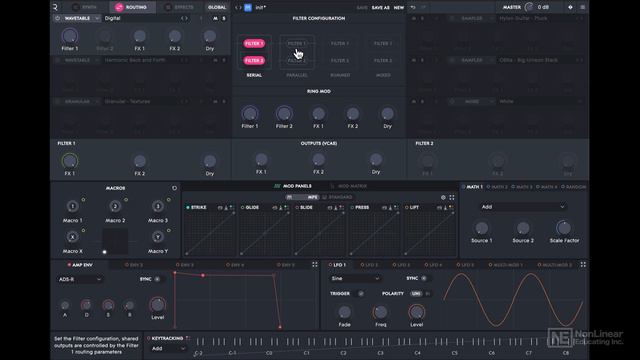Open the LFO Sine shape dropdown
The height and width of the screenshot is (360, 640).
(x=355, y=278)
